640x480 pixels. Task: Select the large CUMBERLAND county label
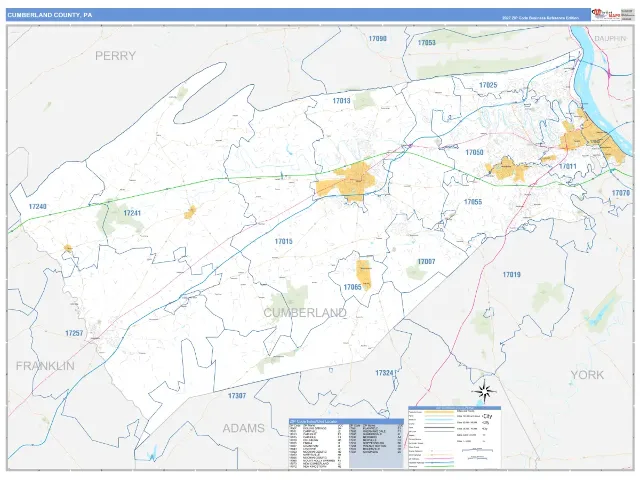[x=305, y=313]
